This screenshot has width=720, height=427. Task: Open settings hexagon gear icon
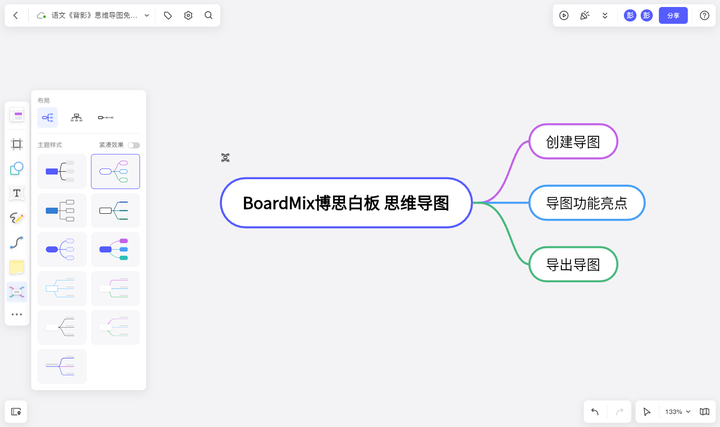click(x=188, y=16)
